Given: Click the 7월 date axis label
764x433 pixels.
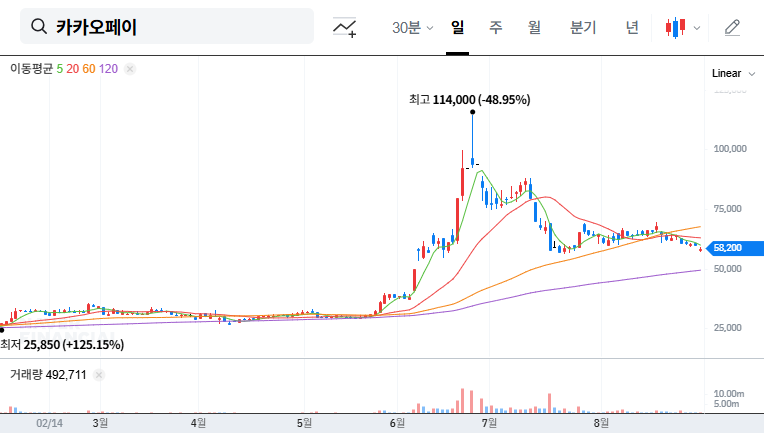Looking at the screenshot, I should (489, 423).
